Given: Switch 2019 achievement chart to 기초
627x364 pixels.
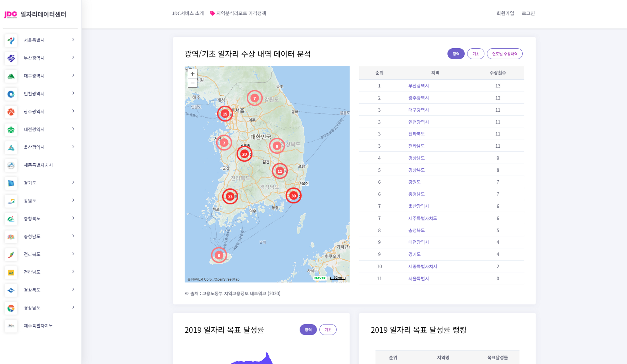Looking at the screenshot, I should 328,330.
